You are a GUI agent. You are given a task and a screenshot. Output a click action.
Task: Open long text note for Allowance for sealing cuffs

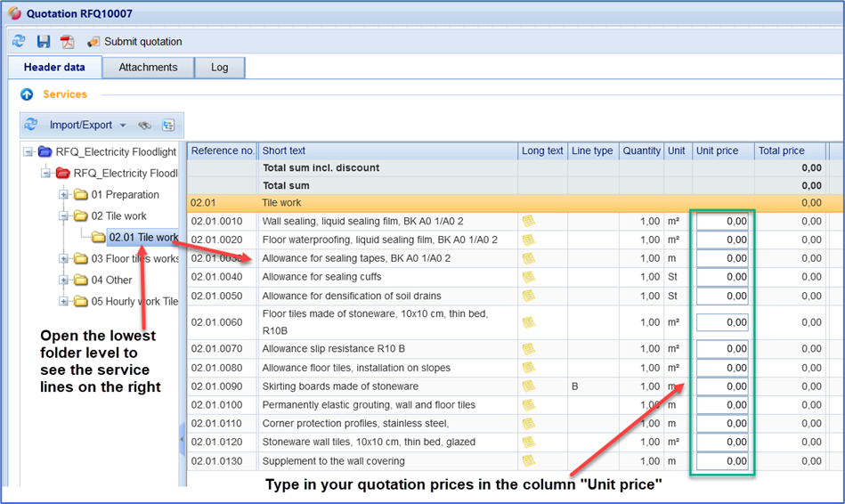click(x=529, y=277)
